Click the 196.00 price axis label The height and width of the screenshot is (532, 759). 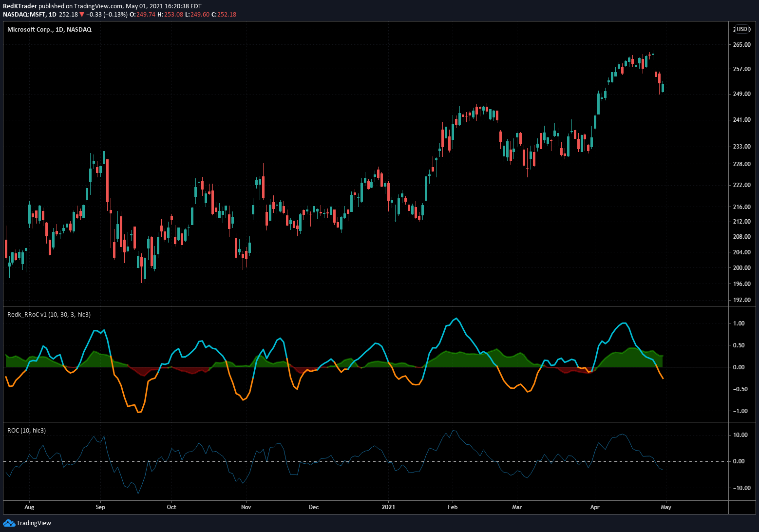point(741,284)
